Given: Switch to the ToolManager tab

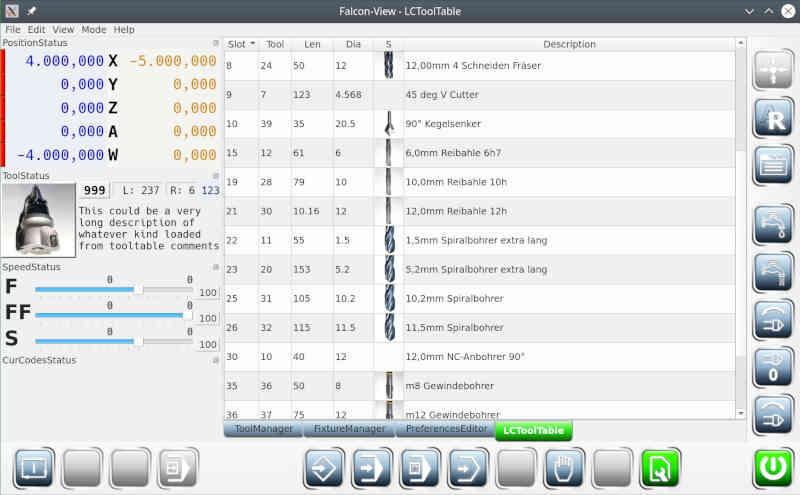Looking at the screenshot, I should tap(263, 429).
